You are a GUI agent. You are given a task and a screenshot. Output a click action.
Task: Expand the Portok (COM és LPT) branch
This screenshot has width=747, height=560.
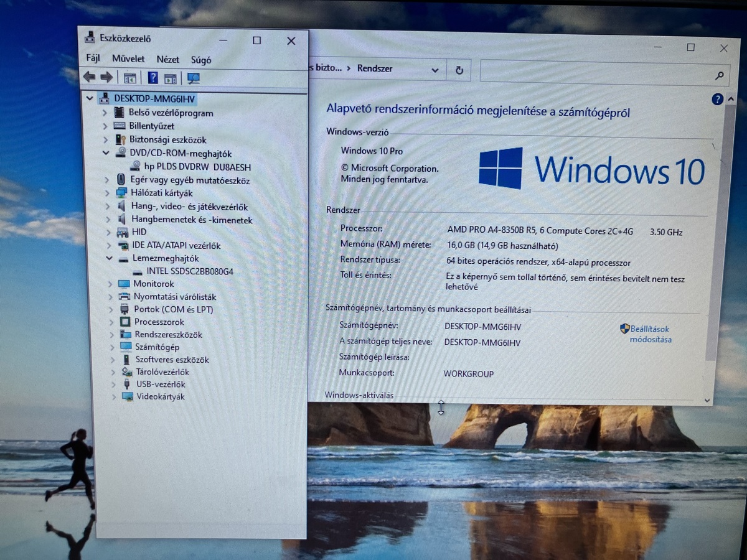coord(111,309)
